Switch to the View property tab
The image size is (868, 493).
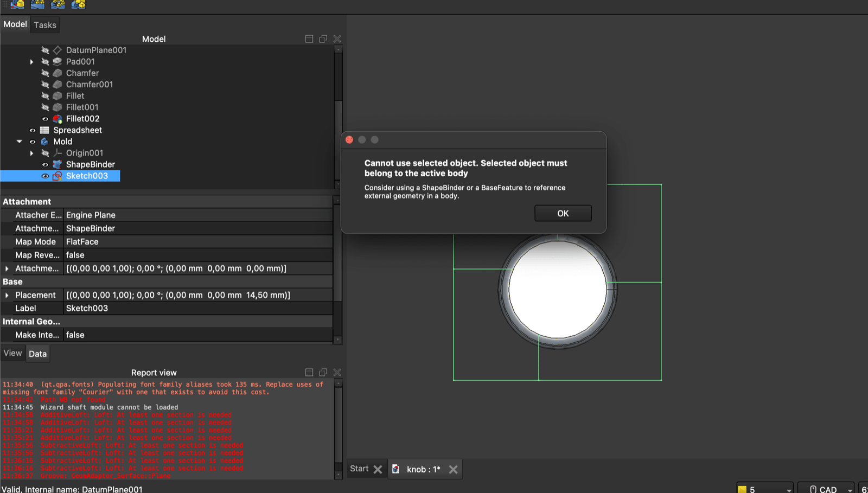[12, 353]
